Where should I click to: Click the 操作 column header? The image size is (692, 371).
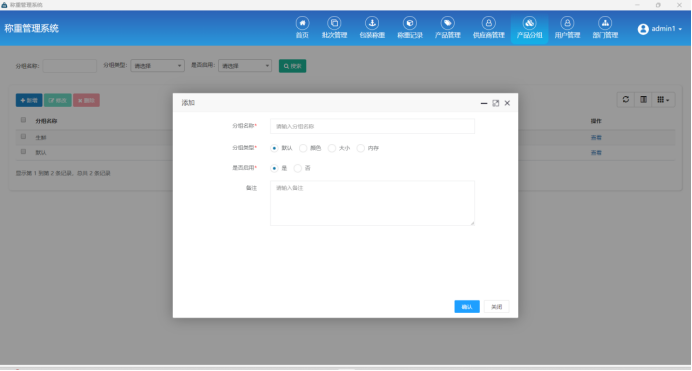click(x=596, y=121)
